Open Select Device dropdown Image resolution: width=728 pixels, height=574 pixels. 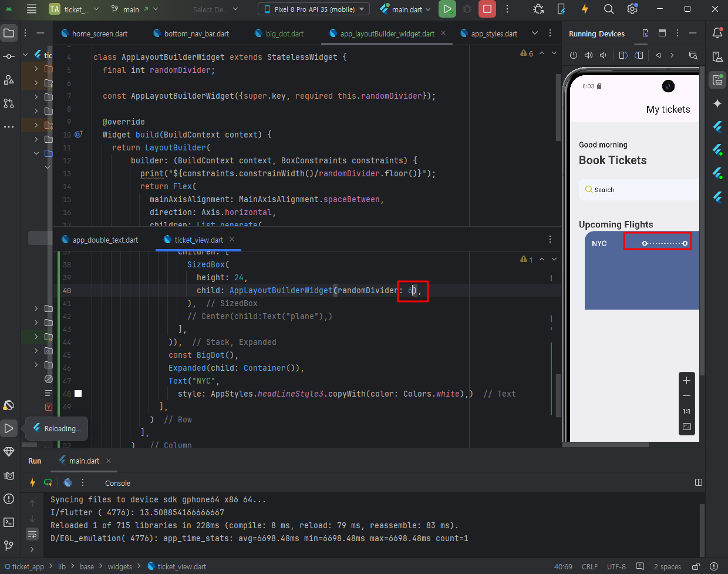click(215, 9)
